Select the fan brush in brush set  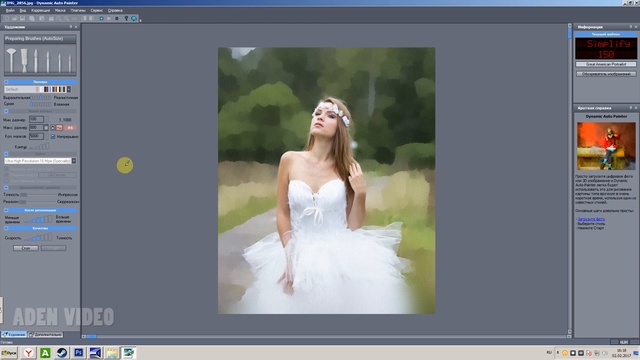pos(11,60)
